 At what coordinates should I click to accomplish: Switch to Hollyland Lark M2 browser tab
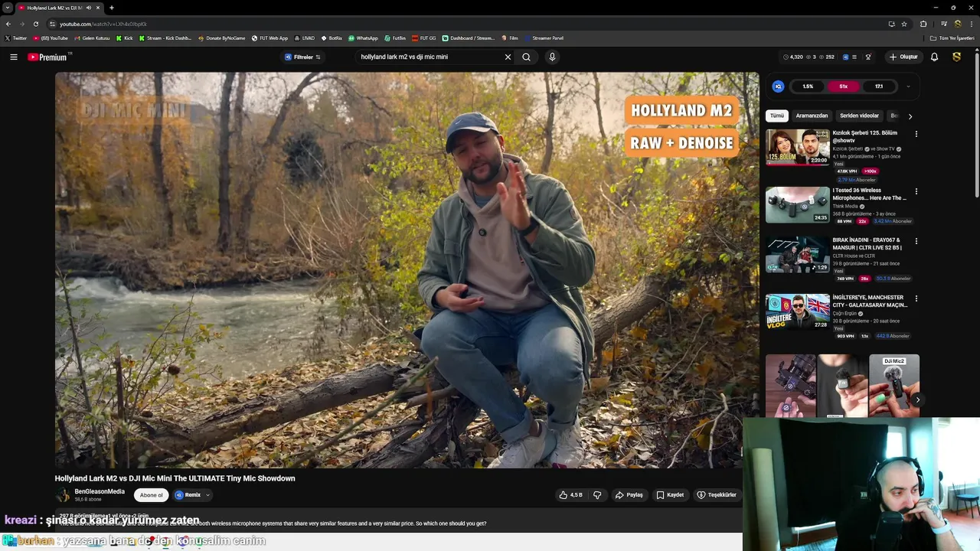point(54,8)
